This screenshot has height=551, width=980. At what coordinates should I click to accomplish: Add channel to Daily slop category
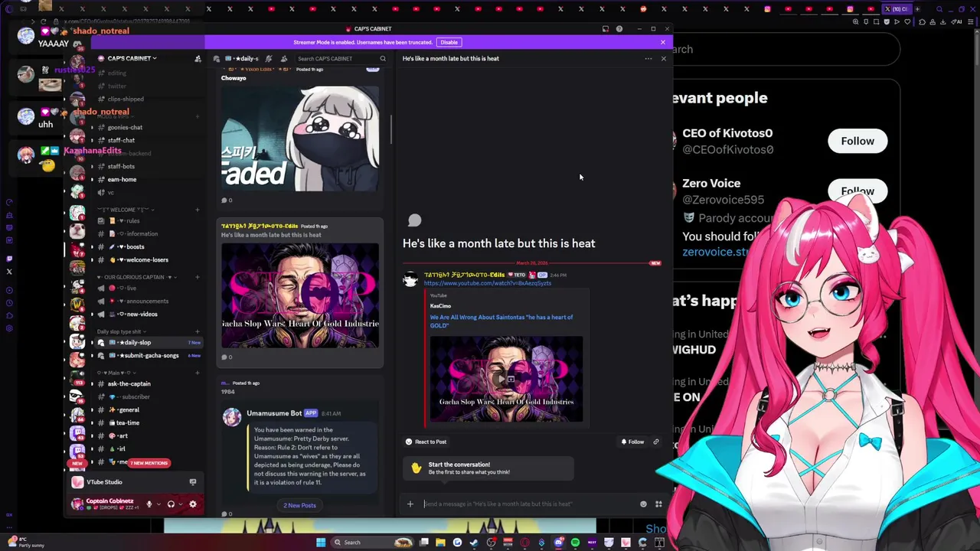click(197, 331)
